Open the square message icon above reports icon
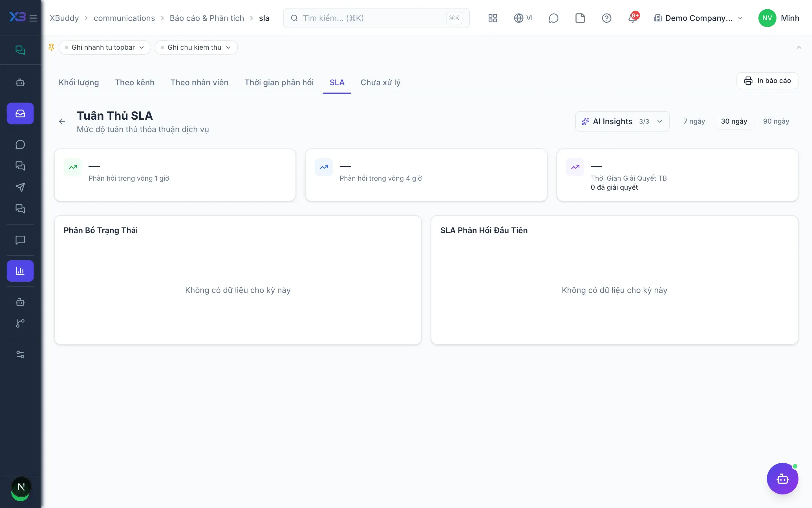 (x=20, y=240)
